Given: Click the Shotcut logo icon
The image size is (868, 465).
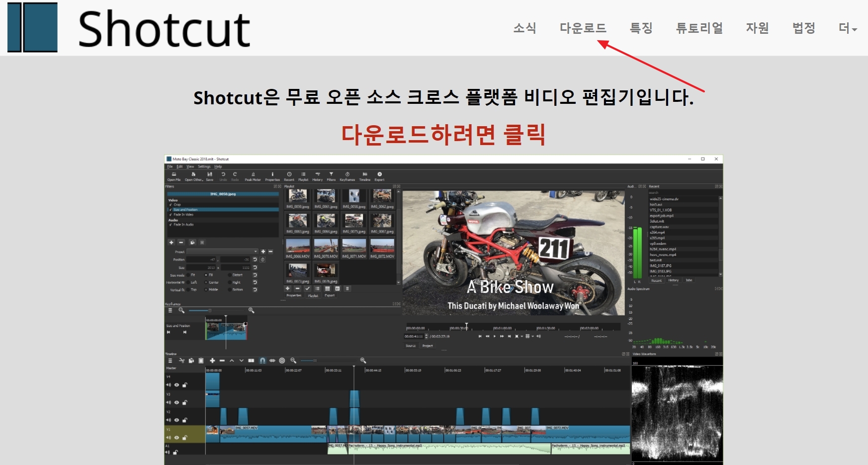Looking at the screenshot, I should (32, 27).
